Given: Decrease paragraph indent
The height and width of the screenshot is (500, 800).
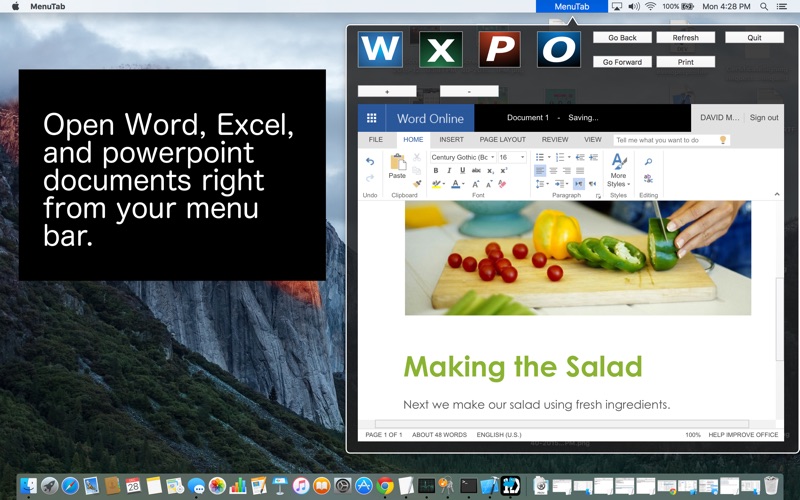Looking at the screenshot, I should pos(580,157).
